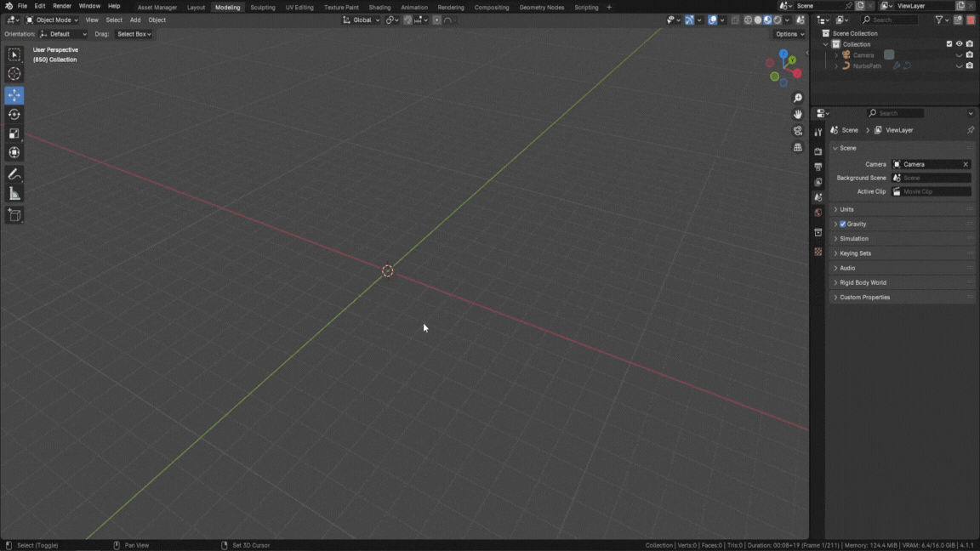
Task: Pin the Scene properties panel
Action: pos(970,130)
